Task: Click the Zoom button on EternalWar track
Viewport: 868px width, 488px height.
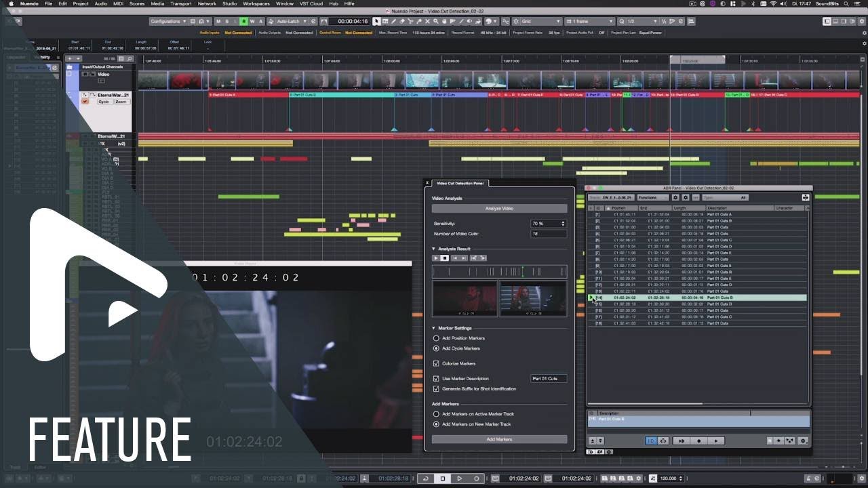Action: click(121, 102)
